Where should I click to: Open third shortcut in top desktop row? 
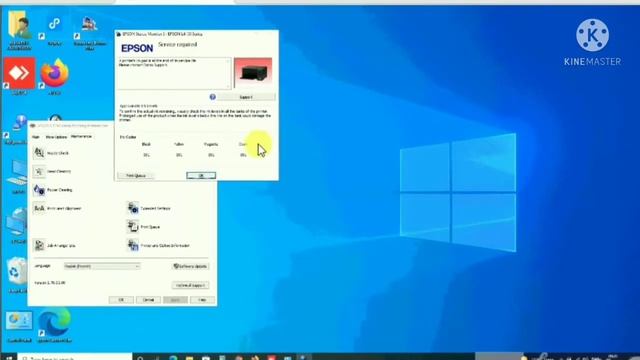89,33
